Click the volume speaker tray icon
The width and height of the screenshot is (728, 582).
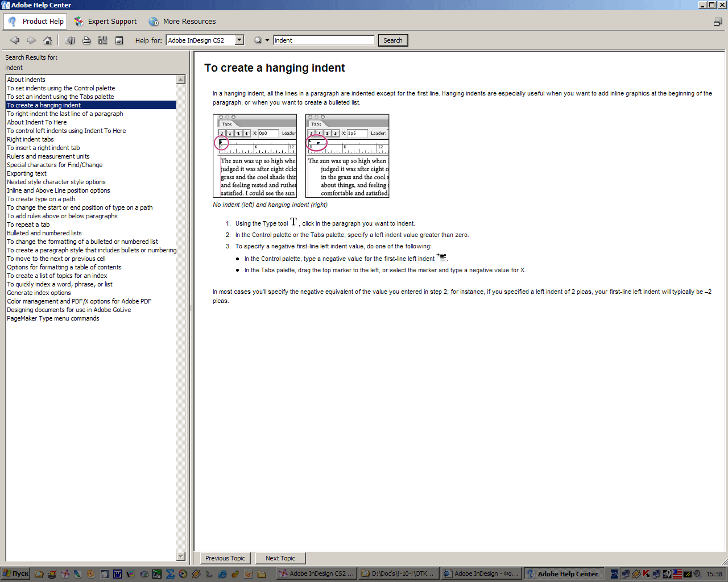tap(698, 574)
